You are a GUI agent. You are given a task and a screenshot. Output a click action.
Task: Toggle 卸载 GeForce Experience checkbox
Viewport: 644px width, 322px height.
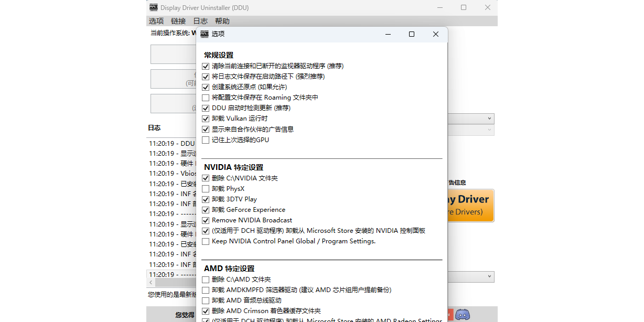(x=206, y=210)
